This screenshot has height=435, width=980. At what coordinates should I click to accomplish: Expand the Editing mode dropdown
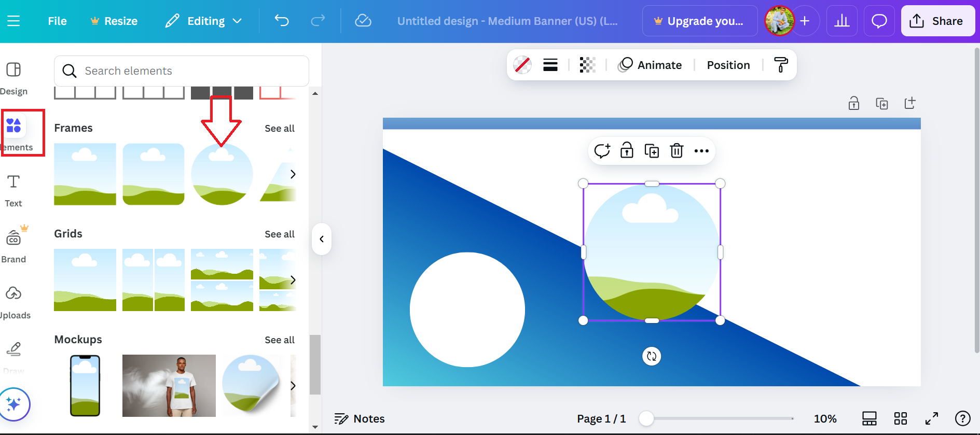[204, 21]
